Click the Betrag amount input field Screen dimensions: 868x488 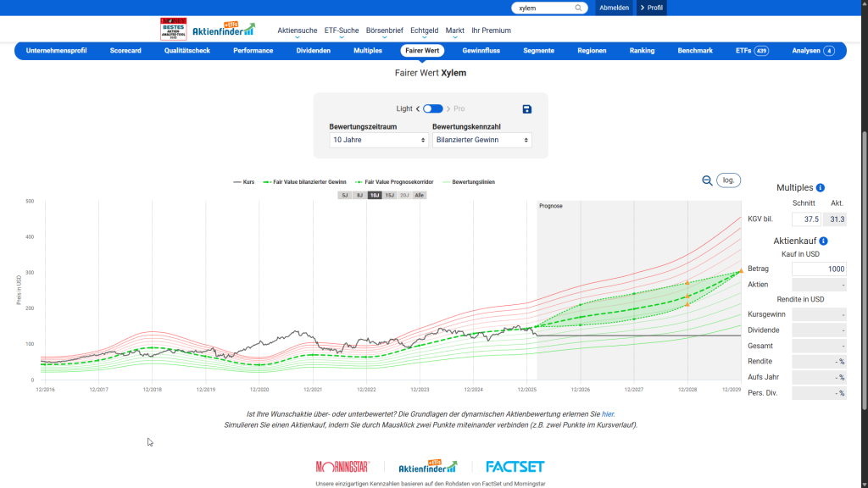tap(819, 269)
